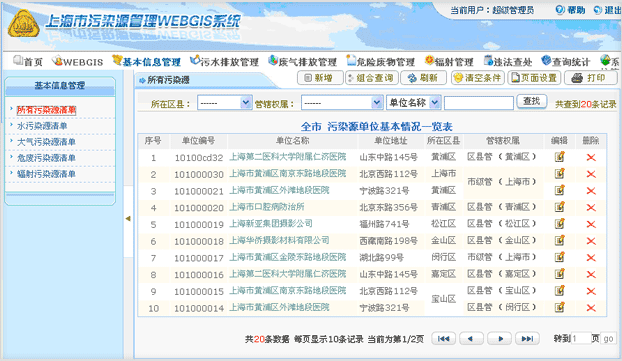Viewport: 622px width, 361px height.
Task: Click the edit icon for row 1
Action: [559, 157]
